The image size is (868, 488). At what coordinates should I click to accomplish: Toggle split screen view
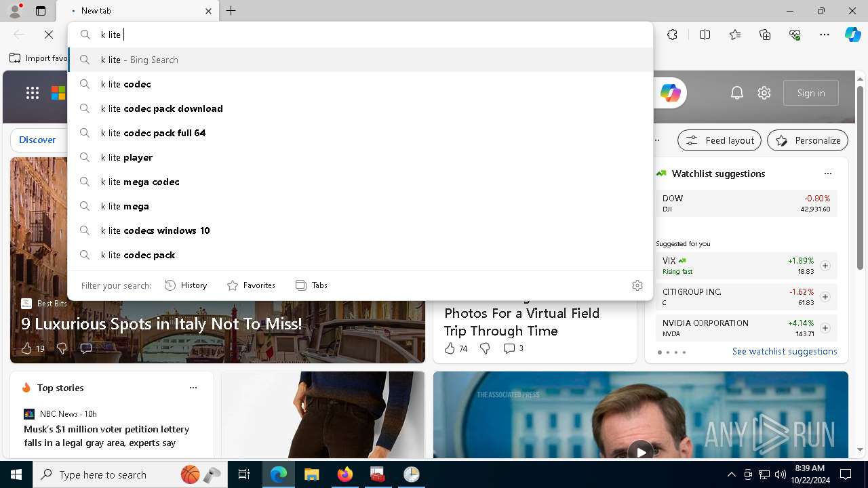(705, 35)
